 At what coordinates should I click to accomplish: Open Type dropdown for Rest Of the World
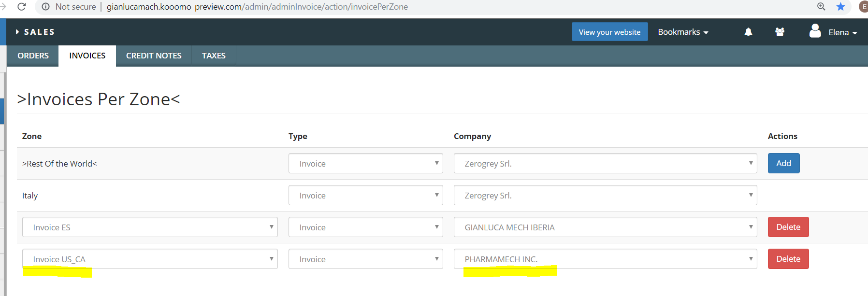pos(366,163)
